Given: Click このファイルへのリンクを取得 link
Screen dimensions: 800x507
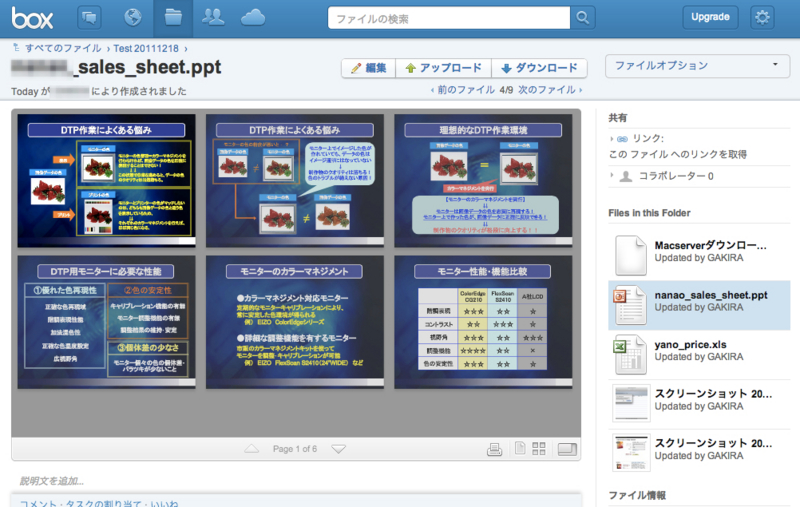Looking at the screenshot, I should pos(678,154).
